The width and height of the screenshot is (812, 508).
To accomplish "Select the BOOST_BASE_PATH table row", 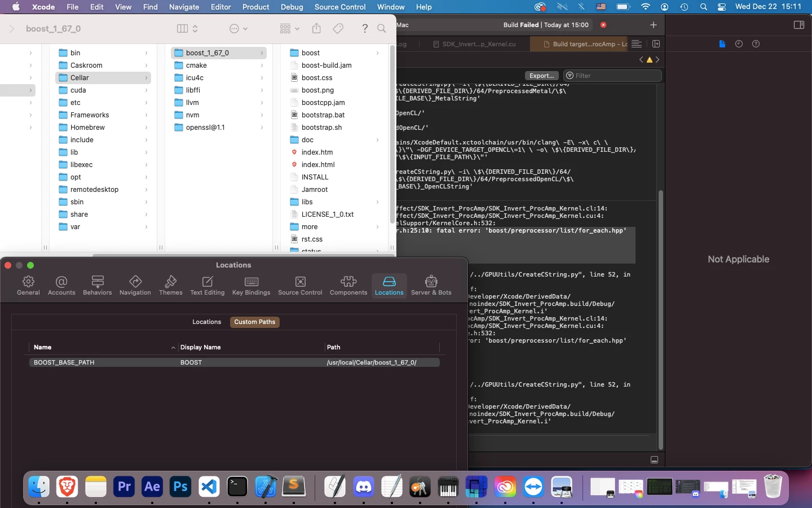I will 235,362.
